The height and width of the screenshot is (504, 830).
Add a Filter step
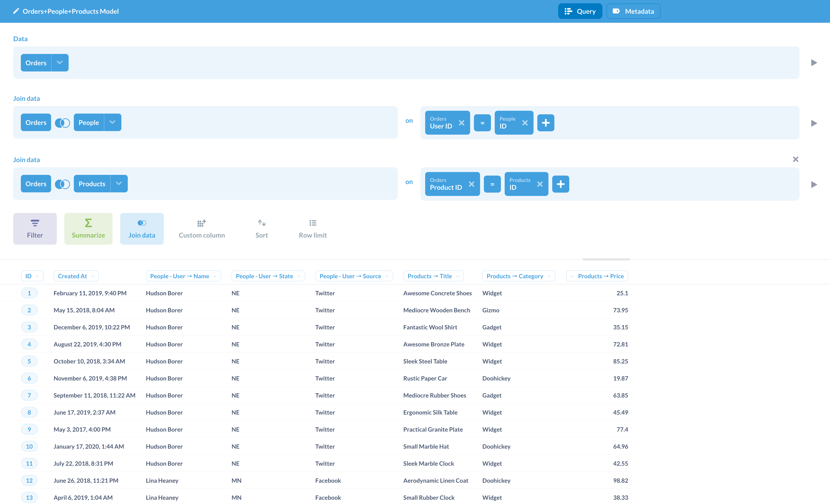tap(35, 228)
